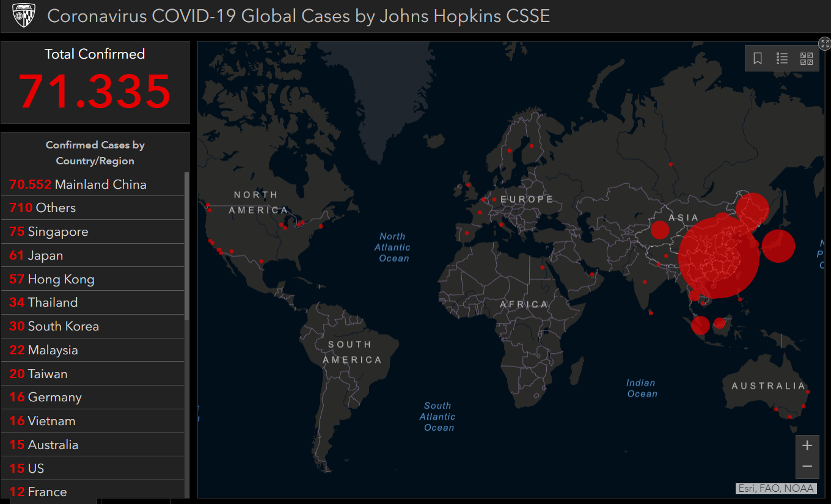Viewport: 831px width, 504px height.
Task: Select the Vietnam row
Action: (x=93, y=422)
